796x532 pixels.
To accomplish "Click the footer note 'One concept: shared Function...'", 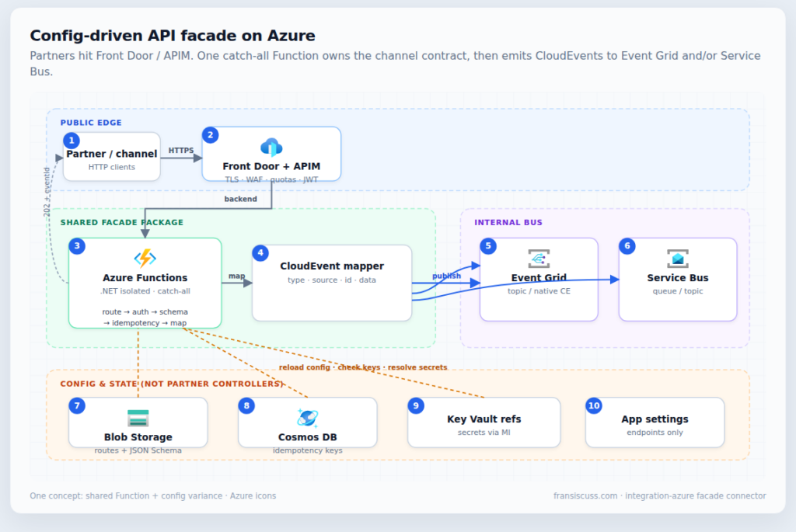I will point(153,496).
